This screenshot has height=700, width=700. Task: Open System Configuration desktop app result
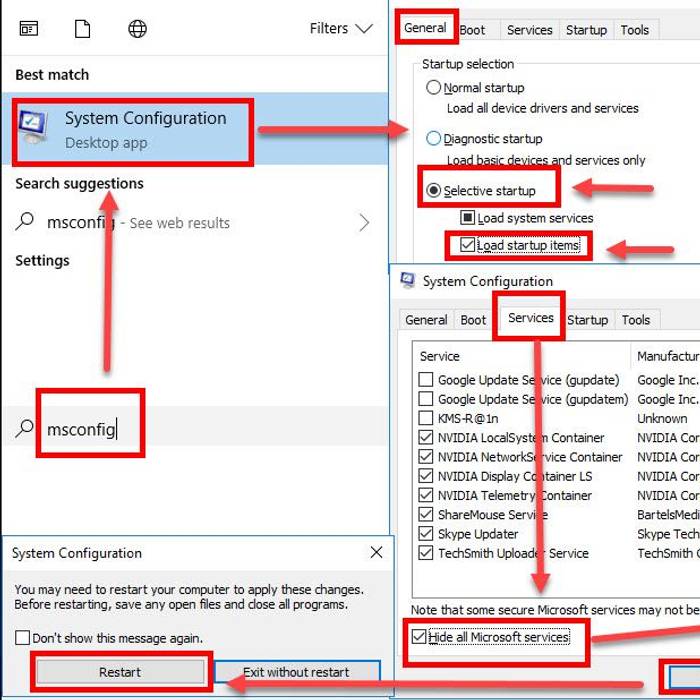coord(132,130)
